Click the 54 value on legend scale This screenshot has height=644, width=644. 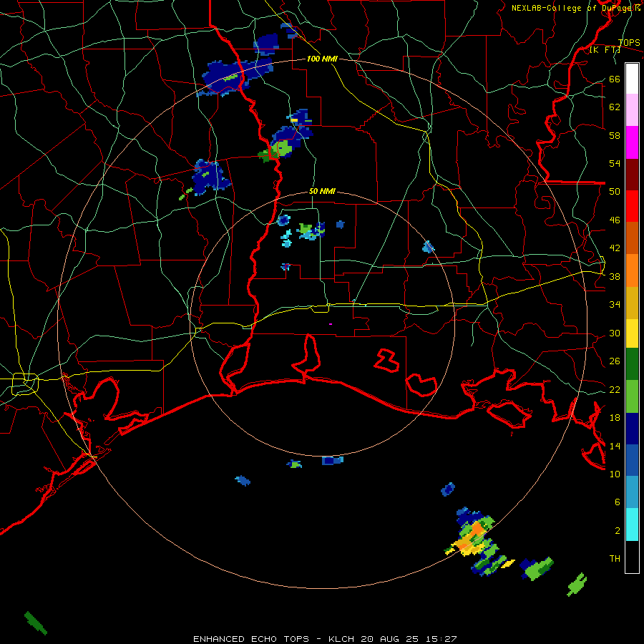point(615,163)
